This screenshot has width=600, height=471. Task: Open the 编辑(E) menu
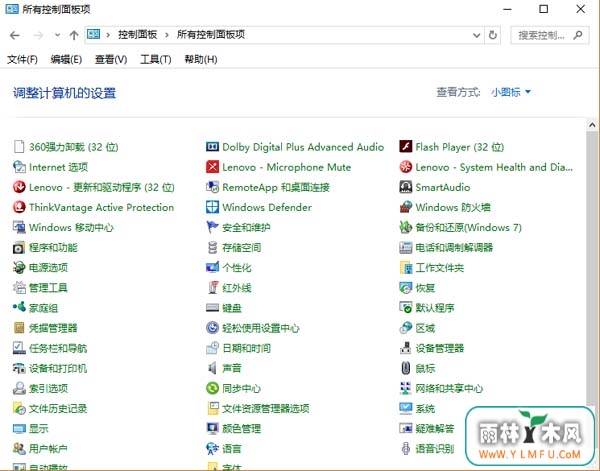(x=66, y=59)
